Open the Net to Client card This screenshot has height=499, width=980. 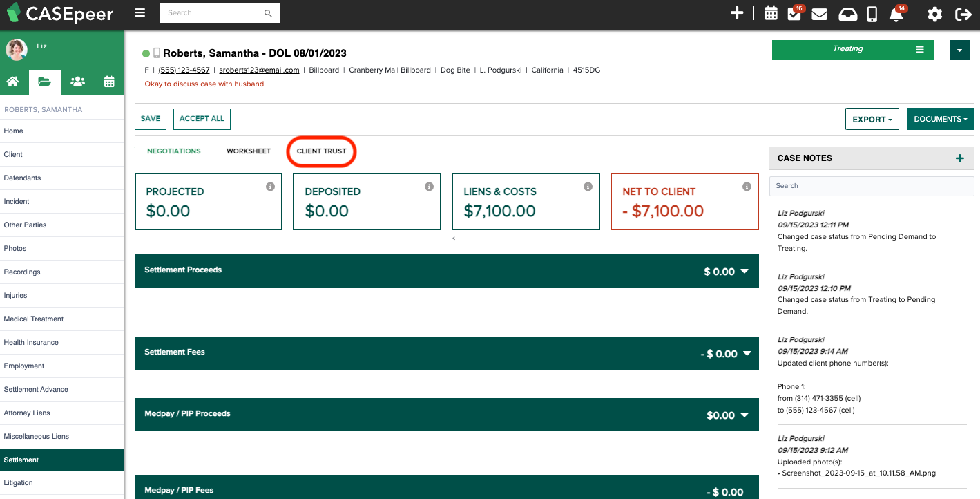tap(684, 201)
